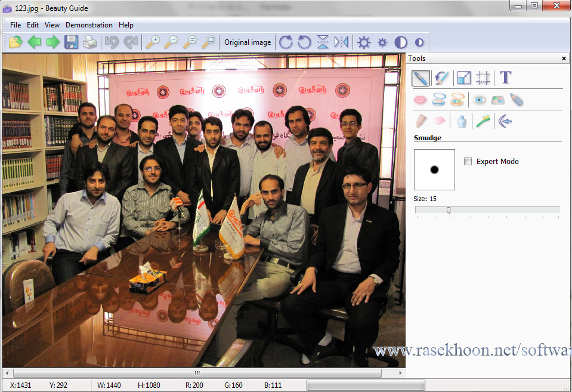Close the Tools panel
The height and width of the screenshot is (392, 572).
tap(564, 58)
